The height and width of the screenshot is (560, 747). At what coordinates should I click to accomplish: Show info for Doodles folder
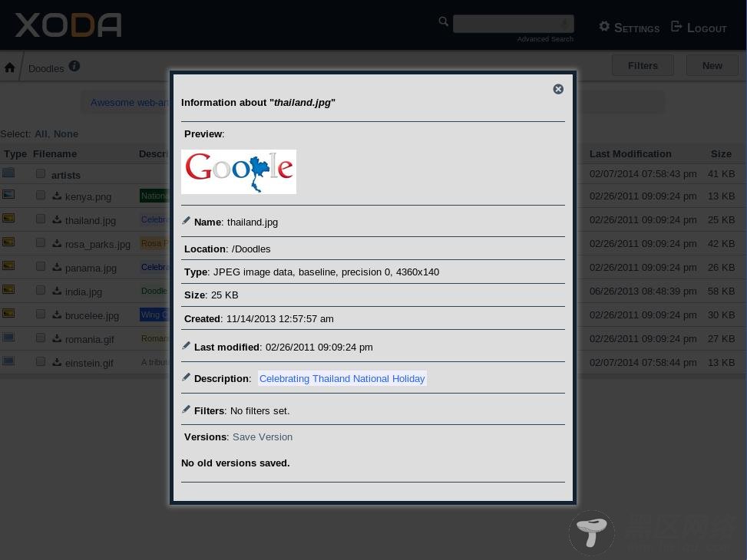[74, 66]
